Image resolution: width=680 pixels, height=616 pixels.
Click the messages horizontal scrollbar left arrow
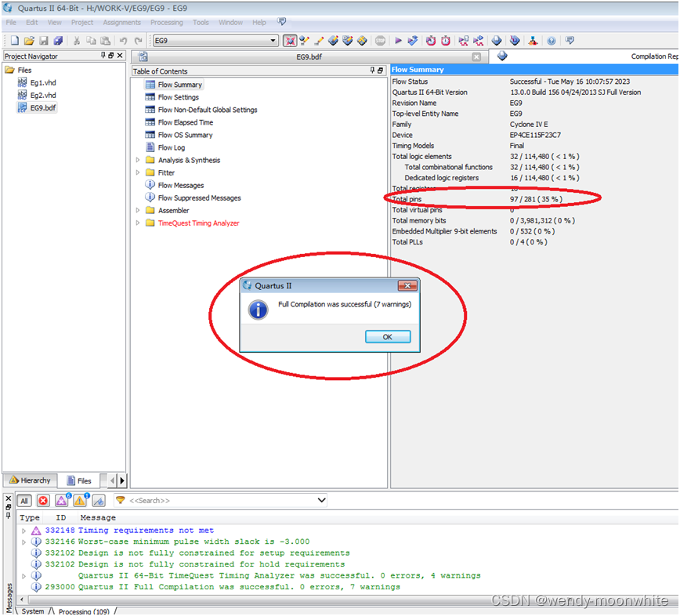coord(22,600)
